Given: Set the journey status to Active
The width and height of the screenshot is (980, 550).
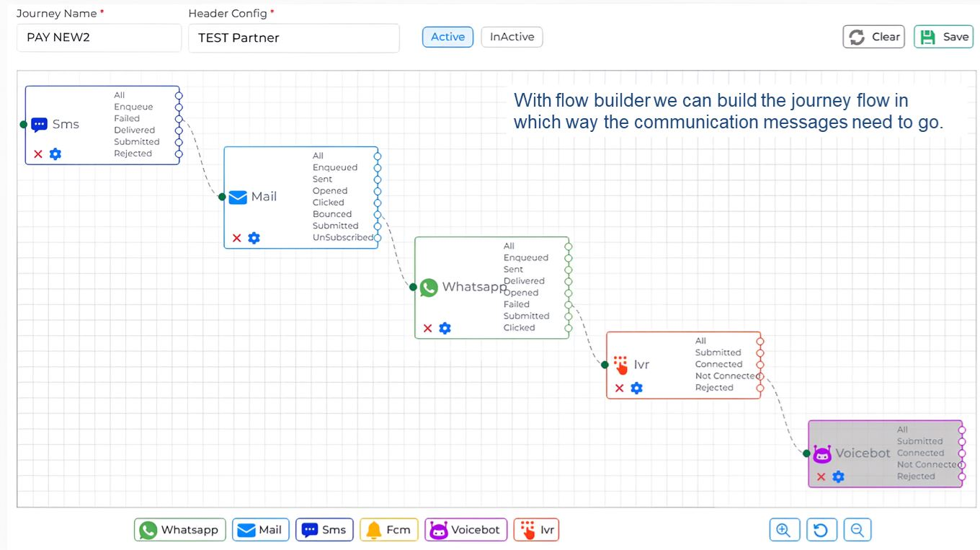Looking at the screenshot, I should tap(447, 37).
